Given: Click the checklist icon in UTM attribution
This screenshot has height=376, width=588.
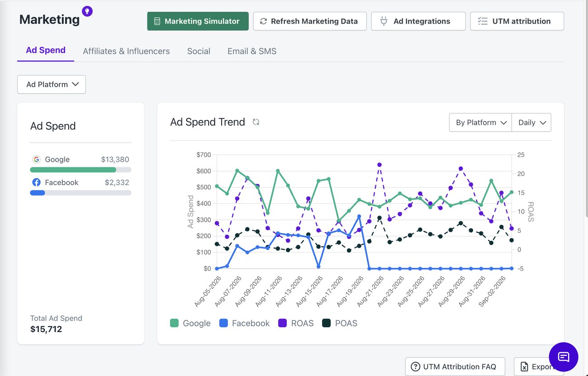Looking at the screenshot, I should (483, 21).
